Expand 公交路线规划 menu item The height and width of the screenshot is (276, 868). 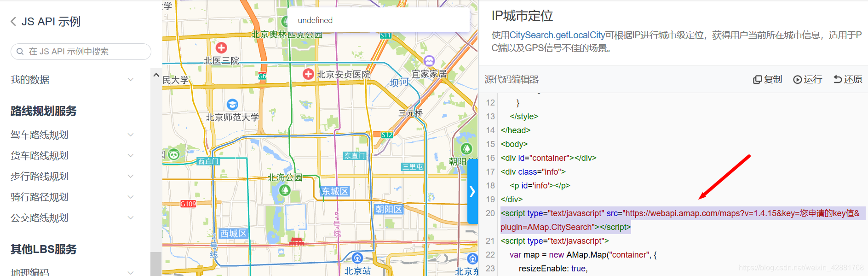tap(131, 218)
